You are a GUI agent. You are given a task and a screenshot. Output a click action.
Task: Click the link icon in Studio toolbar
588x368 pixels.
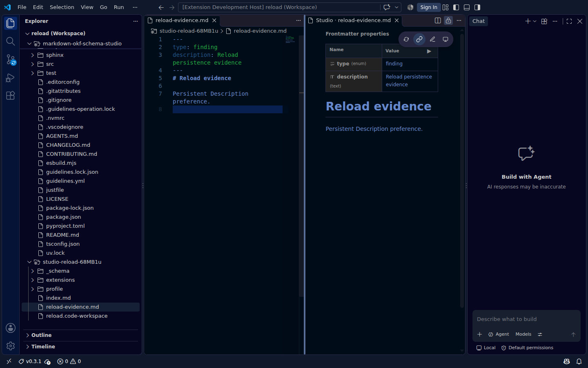[x=419, y=39]
